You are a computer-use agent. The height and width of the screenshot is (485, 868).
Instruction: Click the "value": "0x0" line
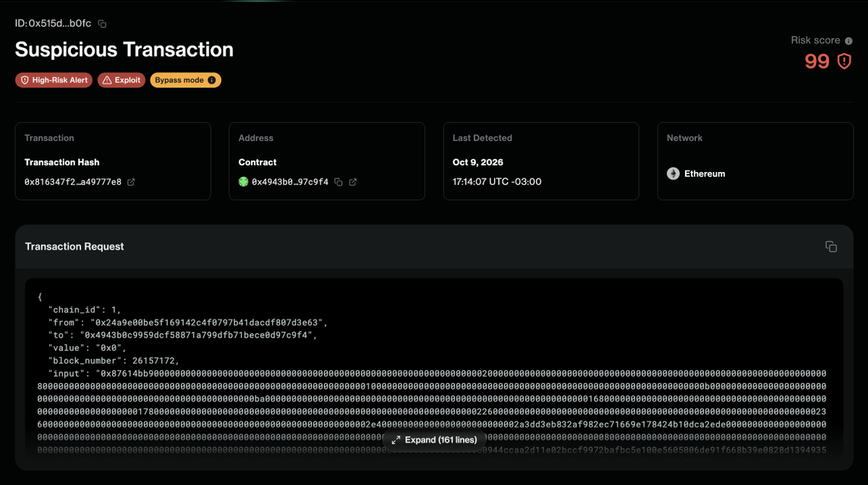(x=88, y=348)
